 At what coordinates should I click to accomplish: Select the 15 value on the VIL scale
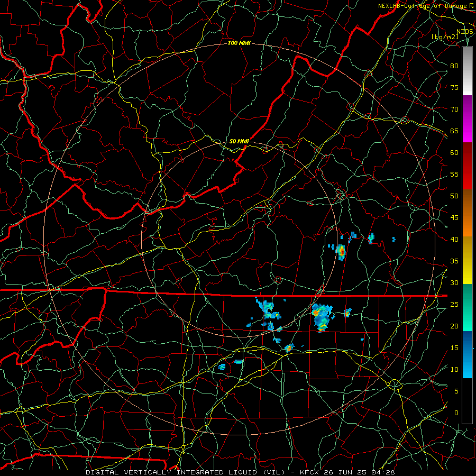tap(454, 348)
